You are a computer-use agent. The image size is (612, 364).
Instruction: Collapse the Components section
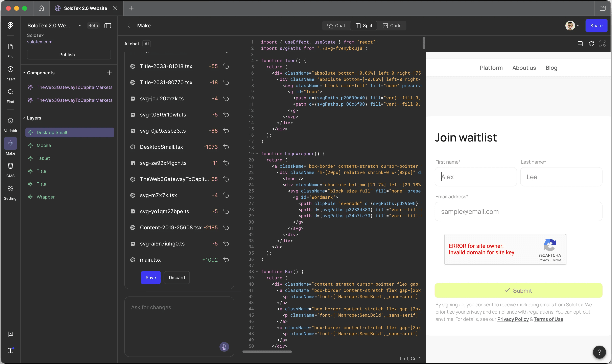point(24,73)
